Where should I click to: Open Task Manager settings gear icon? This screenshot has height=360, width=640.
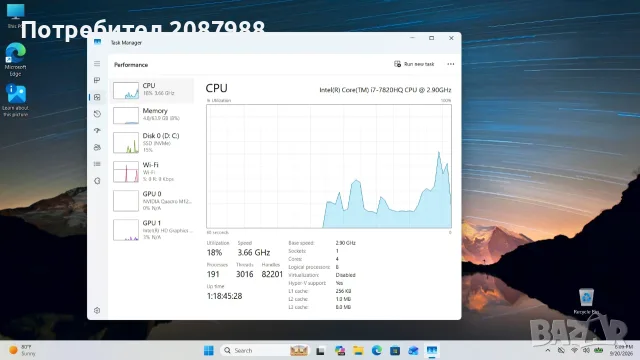[x=97, y=311]
